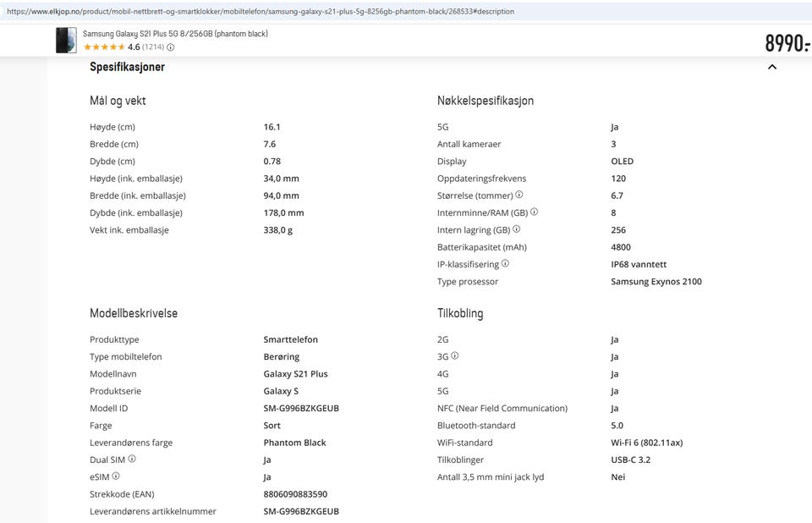Click the value 34,0 mm
Screen dimensions: 812x523
(x=281, y=179)
